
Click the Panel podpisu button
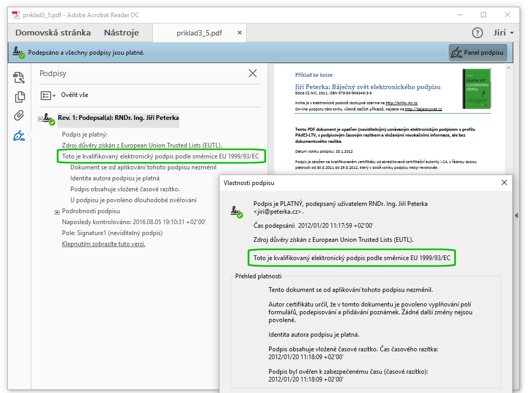coord(478,53)
